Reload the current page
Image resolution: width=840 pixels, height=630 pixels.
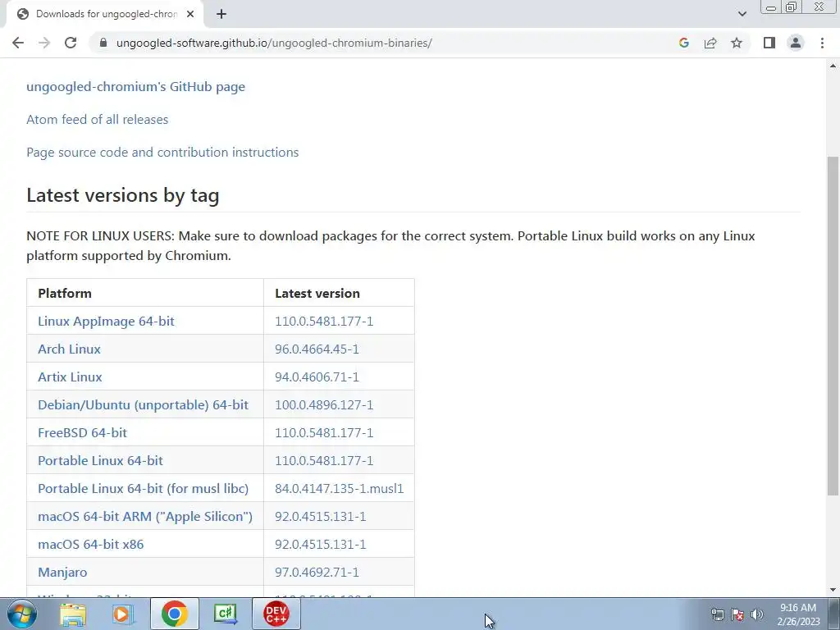click(x=71, y=43)
